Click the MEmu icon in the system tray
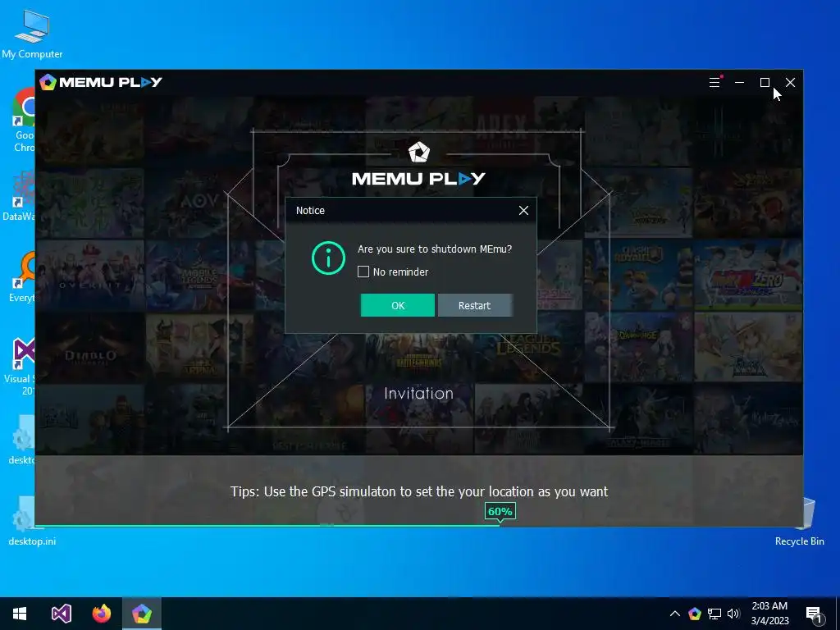The height and width of the screenshot is (630, 840). [x=695, y=614]
